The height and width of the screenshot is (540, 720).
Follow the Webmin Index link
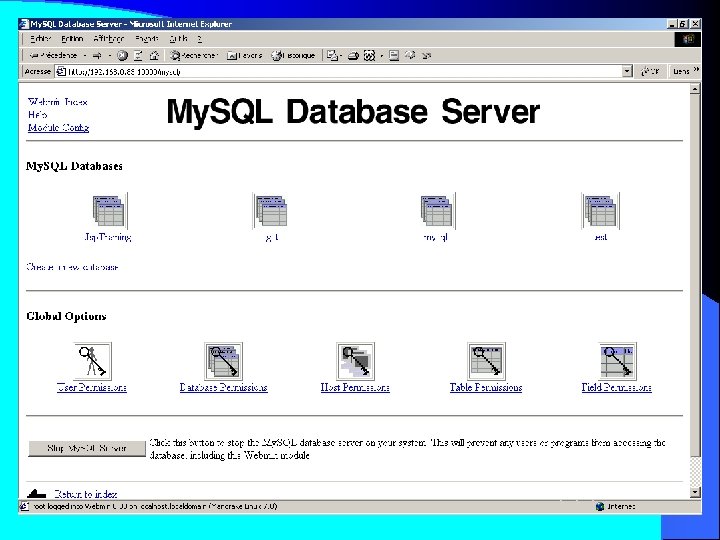(58, 101)
